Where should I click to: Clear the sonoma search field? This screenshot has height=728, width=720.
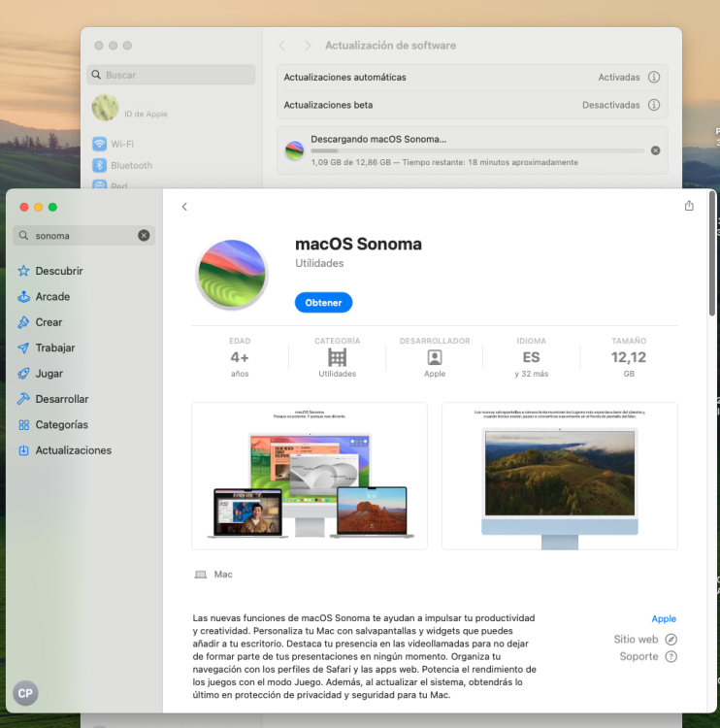tap(144, 236)
